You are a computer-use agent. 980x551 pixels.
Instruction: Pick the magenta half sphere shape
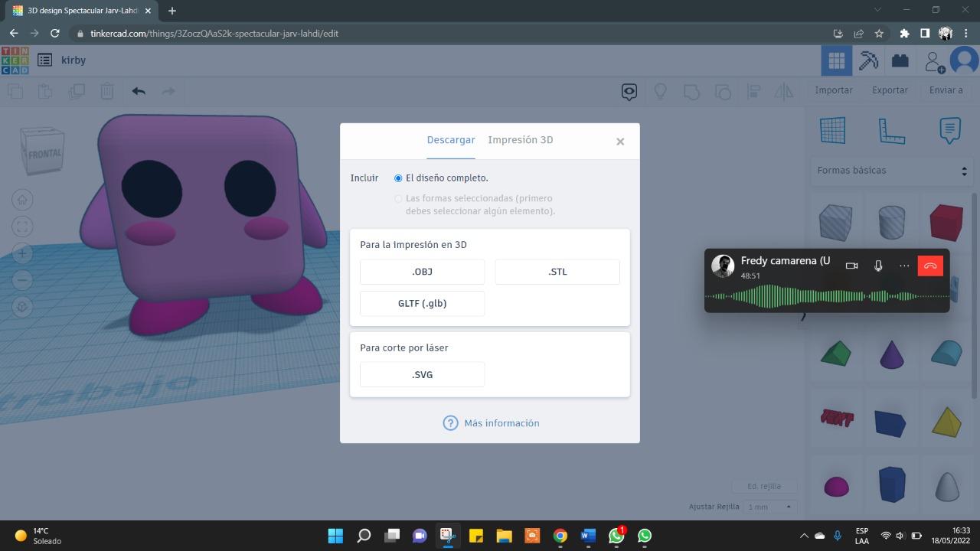click(x=836, y=487)
